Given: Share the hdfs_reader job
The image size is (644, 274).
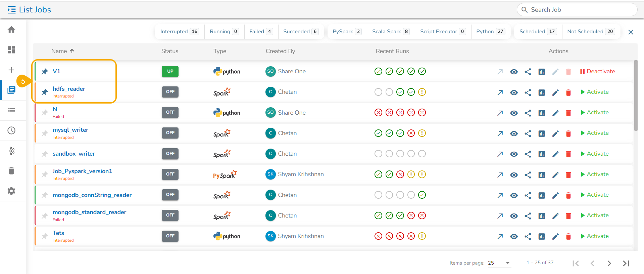Looking at the screenshot, I should 528,92.
